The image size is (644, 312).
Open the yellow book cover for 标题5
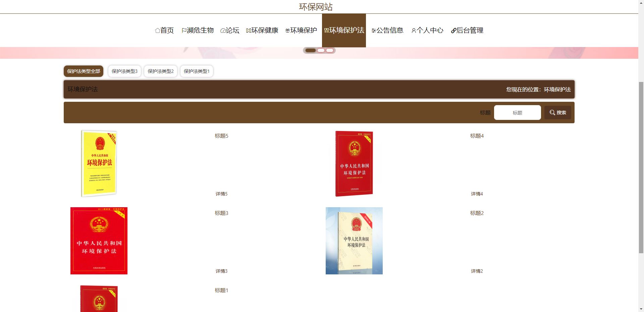coord(99,164)
